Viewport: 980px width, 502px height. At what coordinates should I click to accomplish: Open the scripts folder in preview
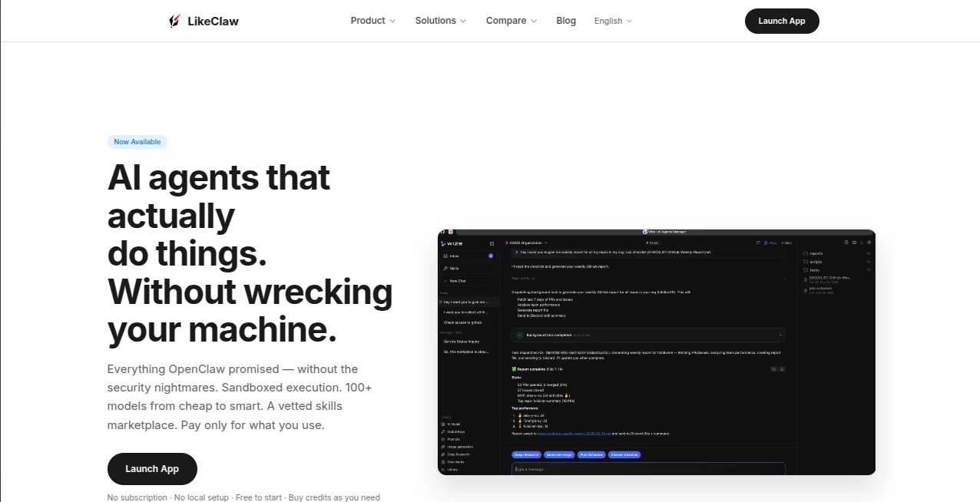(837, 262)
